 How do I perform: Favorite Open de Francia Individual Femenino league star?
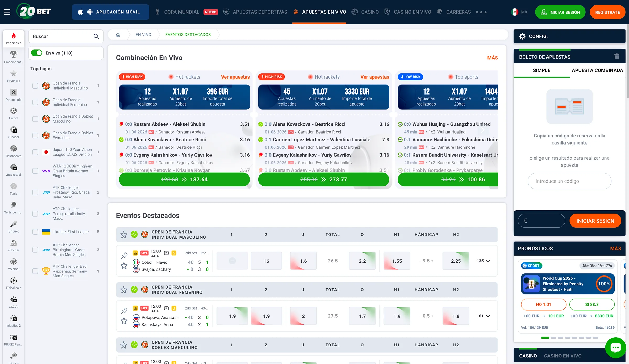click(123, 290)
